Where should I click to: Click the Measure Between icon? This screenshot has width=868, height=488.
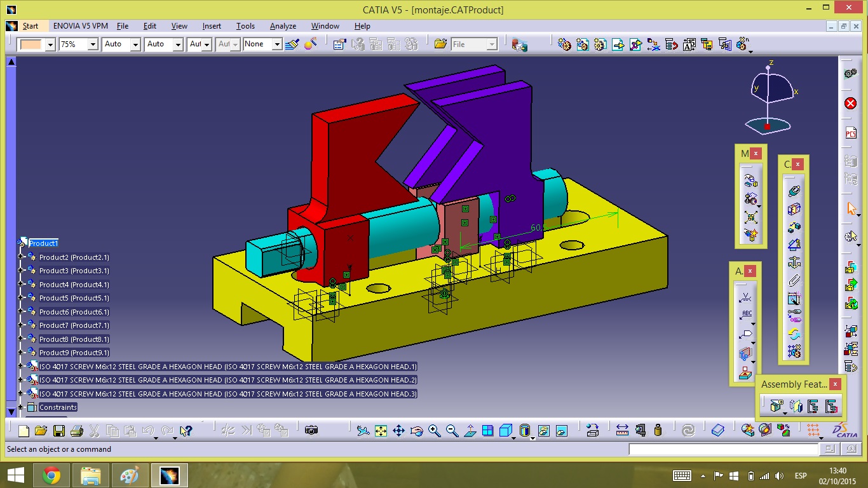[622, 431]
